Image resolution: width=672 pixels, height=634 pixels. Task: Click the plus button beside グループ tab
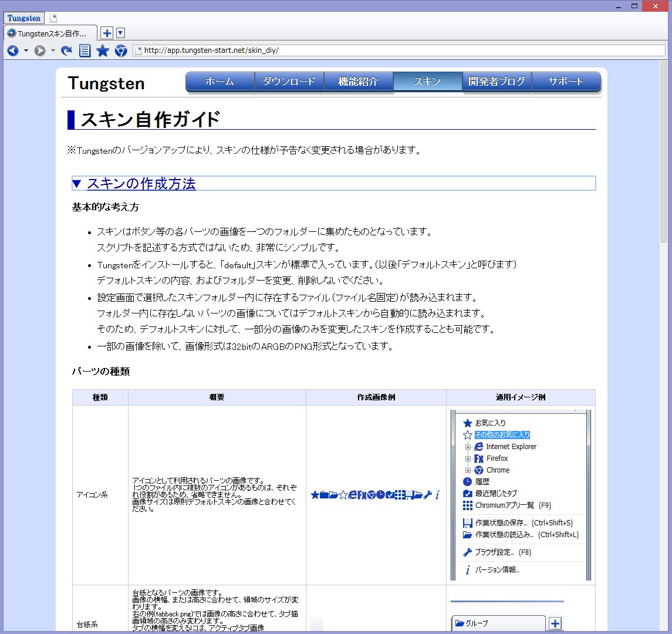click(x=555, y=623)
